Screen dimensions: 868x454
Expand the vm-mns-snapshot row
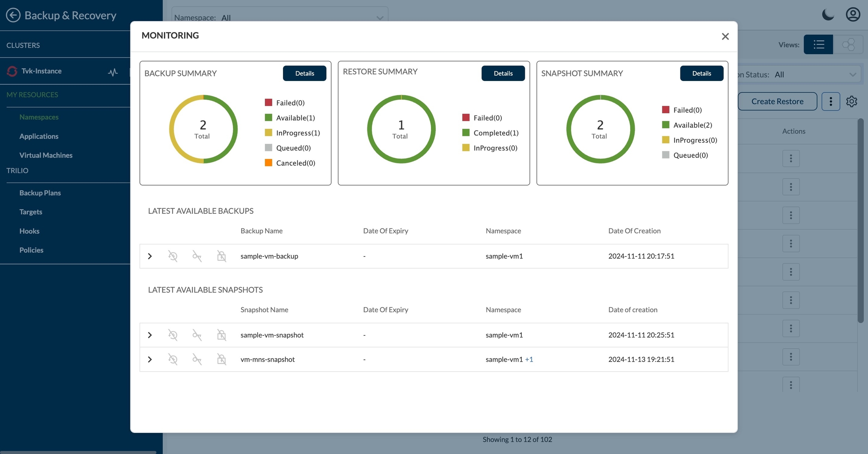[150, 360]
